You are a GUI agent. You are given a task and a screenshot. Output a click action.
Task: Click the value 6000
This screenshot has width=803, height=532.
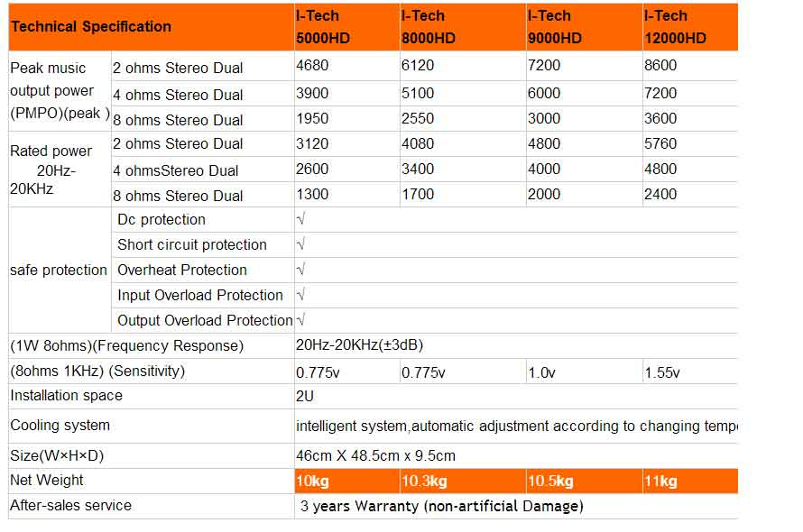click(544, 93)
